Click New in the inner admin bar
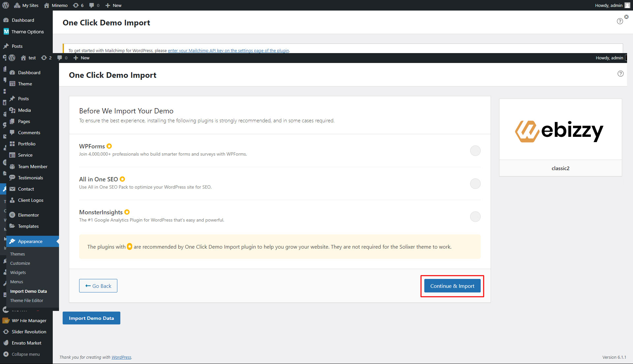The height and width of the screenshot is (364, 633). point(81,58)
